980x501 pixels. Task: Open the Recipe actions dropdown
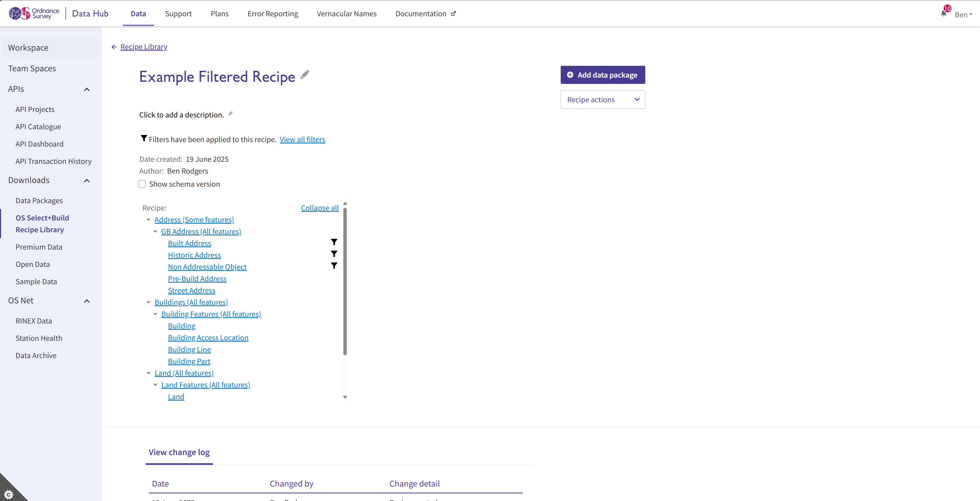click(603, 99)
